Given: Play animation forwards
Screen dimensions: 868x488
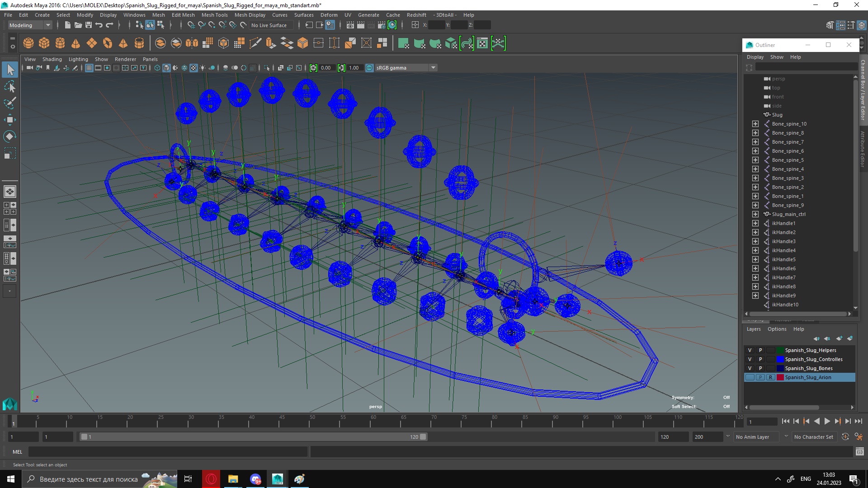Looking at the screenshot, I should click(827, 422).
